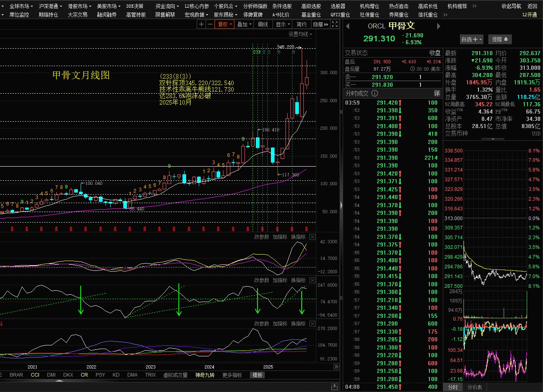
Task: Open the 复权 adjustment dropdown
Action: point(225,24)
